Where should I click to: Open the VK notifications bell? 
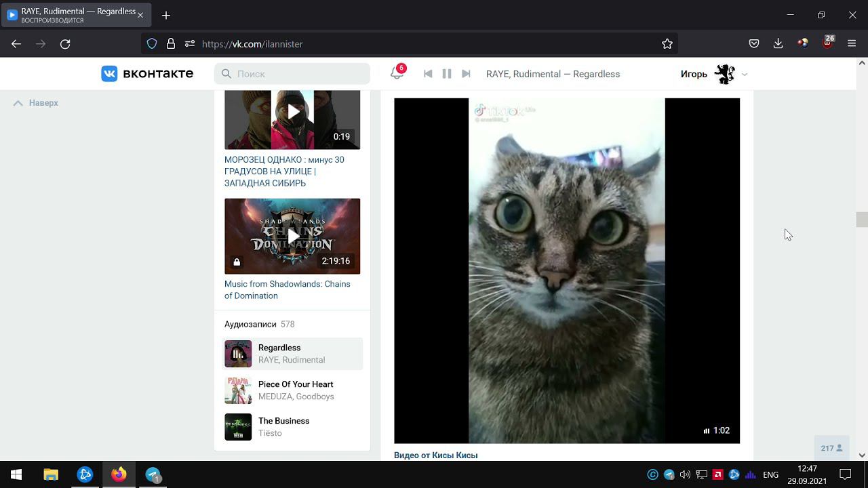coord(397,74)
